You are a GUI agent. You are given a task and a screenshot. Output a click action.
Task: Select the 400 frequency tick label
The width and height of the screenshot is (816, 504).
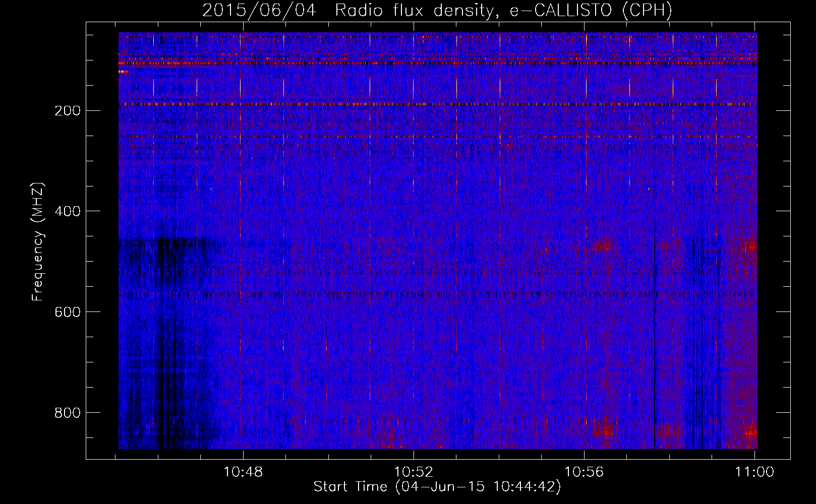click(68, 211)
